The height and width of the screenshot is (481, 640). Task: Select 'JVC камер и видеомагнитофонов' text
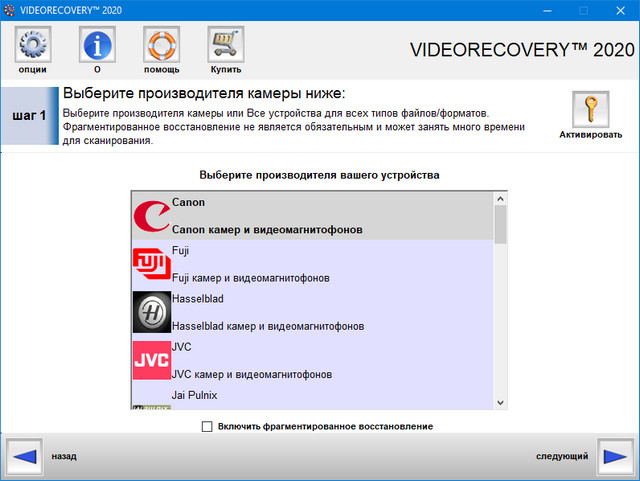click(x=252, y=374)
